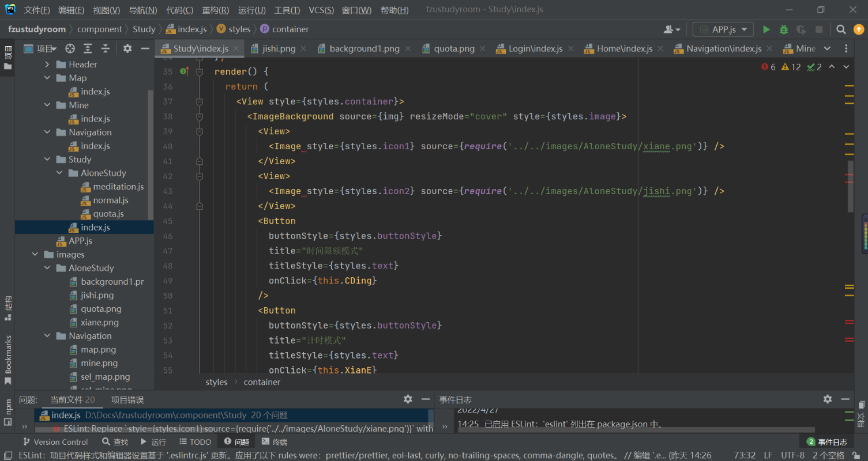Close the Study\index.js editor tab
Viewport: 868px width, 461px height.
click(236, 49)
